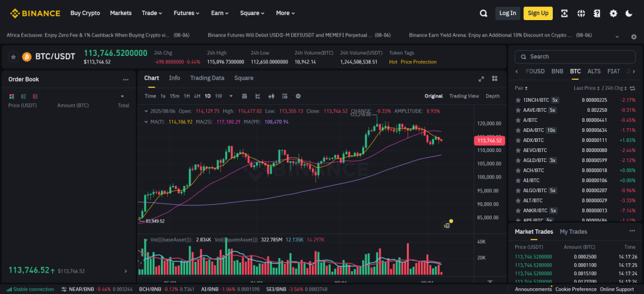Open the Square dropdown menu

pos(252,13)
